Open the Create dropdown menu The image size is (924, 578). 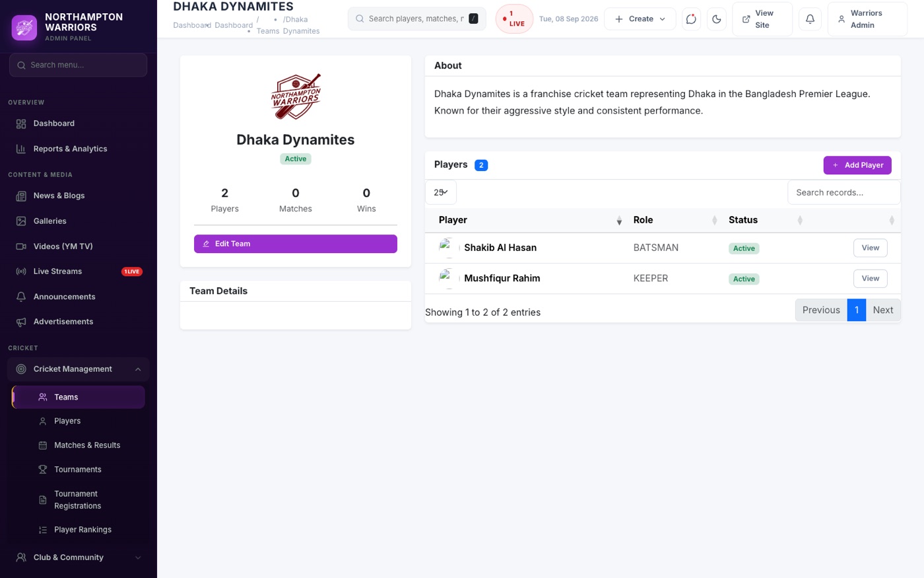point(640,19)
